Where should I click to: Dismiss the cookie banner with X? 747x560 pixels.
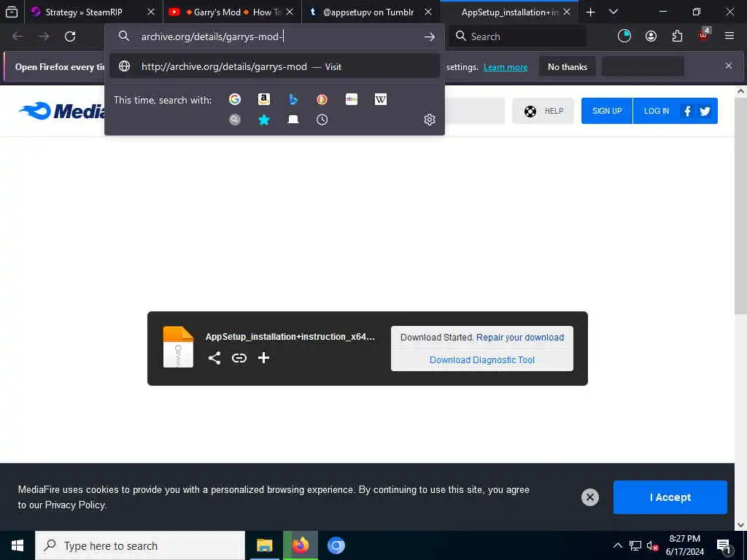(x=589, y=497)
